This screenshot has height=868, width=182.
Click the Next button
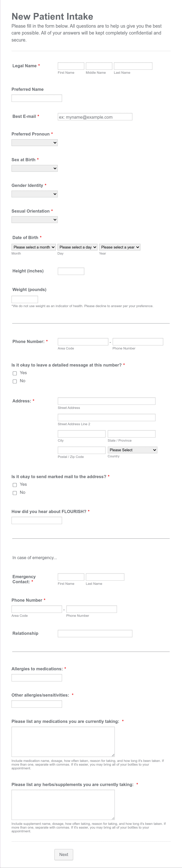coord(64,854)
